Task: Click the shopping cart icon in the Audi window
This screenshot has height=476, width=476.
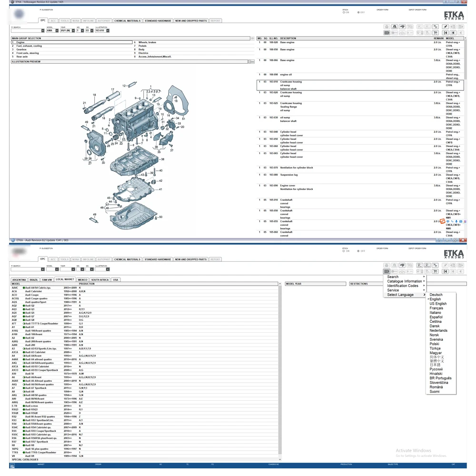Action: point(436,271)
